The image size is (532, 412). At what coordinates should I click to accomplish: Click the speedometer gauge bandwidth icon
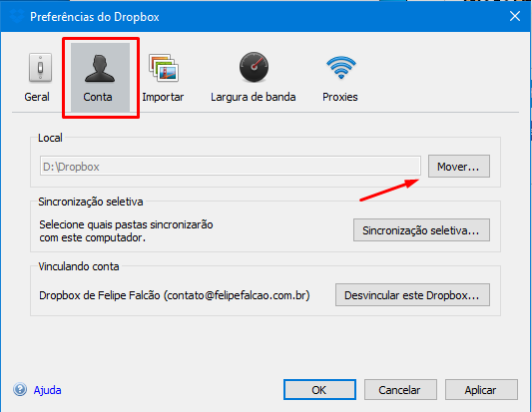point(254,67)
